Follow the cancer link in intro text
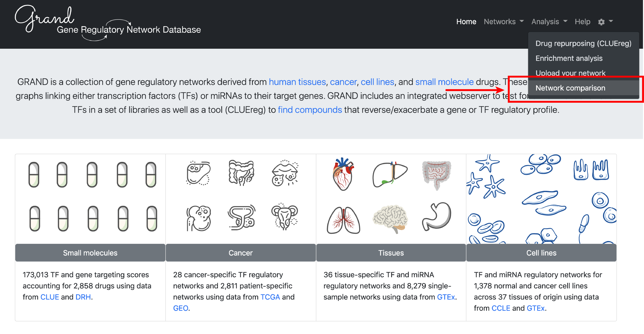Image resolution: width=644 pixels, height=334 pixels. coord(343,82)
